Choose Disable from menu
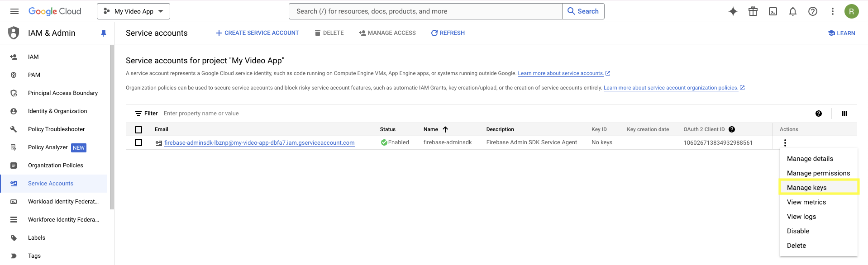Viewport: 868px width, 265px height. coord(819,231)
